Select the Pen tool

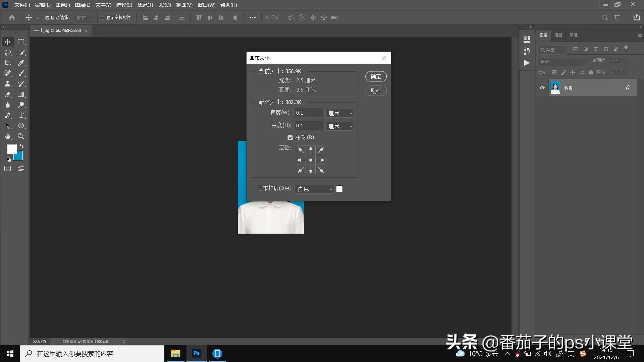(7, 115)
